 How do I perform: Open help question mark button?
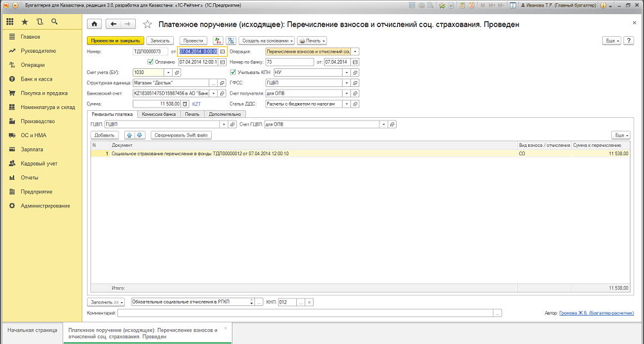tap(629, 41)
